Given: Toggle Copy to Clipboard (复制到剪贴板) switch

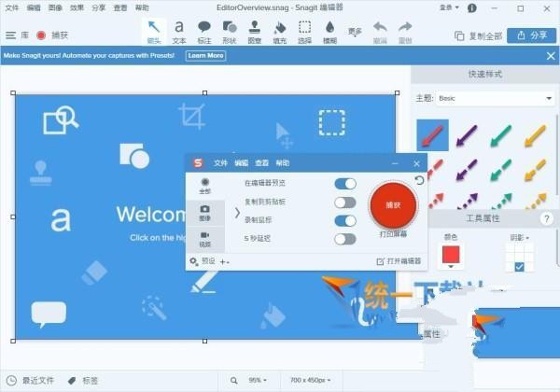Looking at the screenshot, I should point(345,203).
